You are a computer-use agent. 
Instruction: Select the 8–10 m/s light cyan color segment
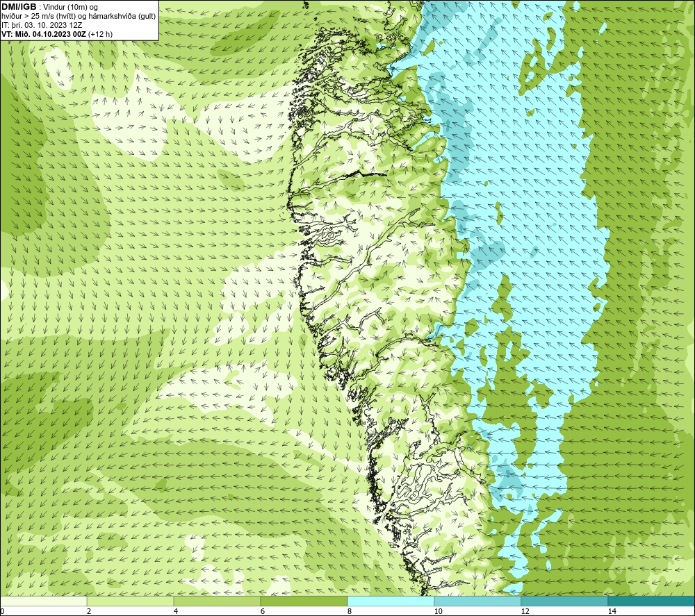[391, 601]
